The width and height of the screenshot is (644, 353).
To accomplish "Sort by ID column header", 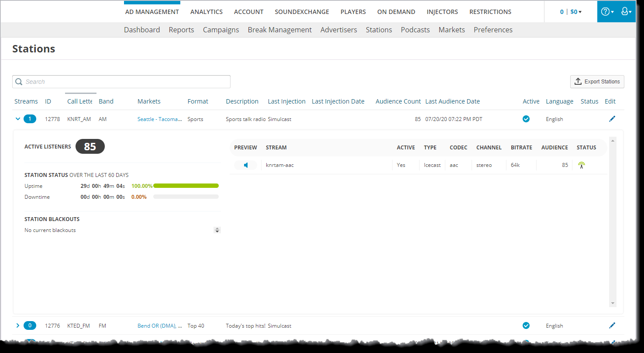I will pyautogui.click(x=48, y=101).
